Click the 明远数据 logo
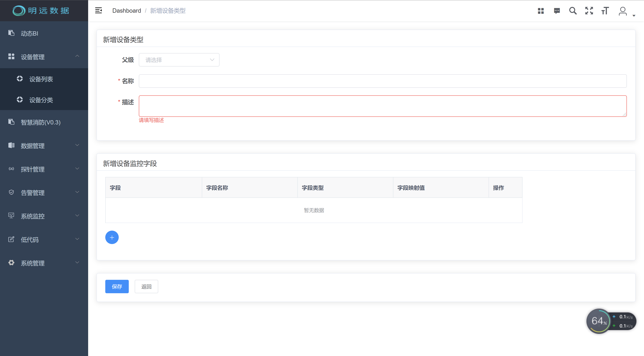644x356 pixels. [x=41, y=10]
